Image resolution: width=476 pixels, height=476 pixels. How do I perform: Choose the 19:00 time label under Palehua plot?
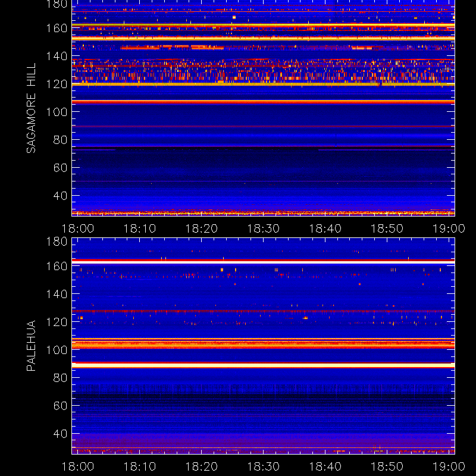[449, 466]
